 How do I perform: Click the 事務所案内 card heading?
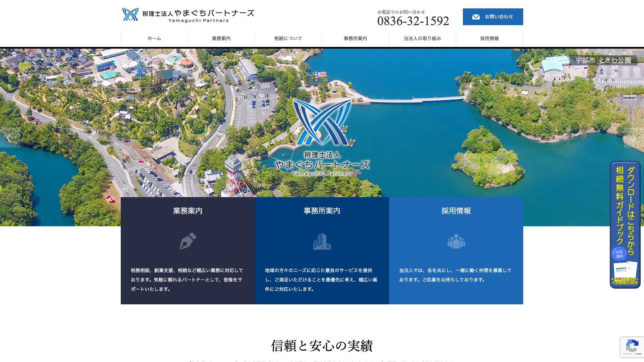[x=322, y=211]
